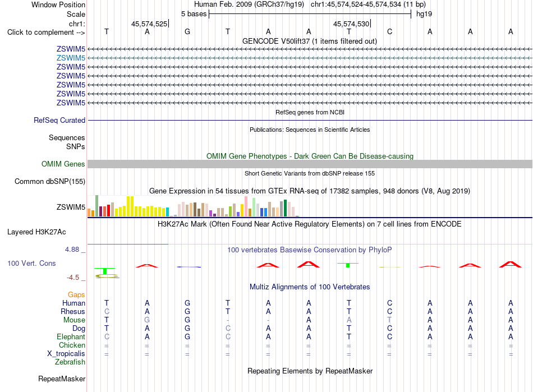The width and height of the screenshot is (533, 392).
Task: Open '100 vertebrates Basewise Conservation by PhyloP' title
Action: [x=310, y=250]
